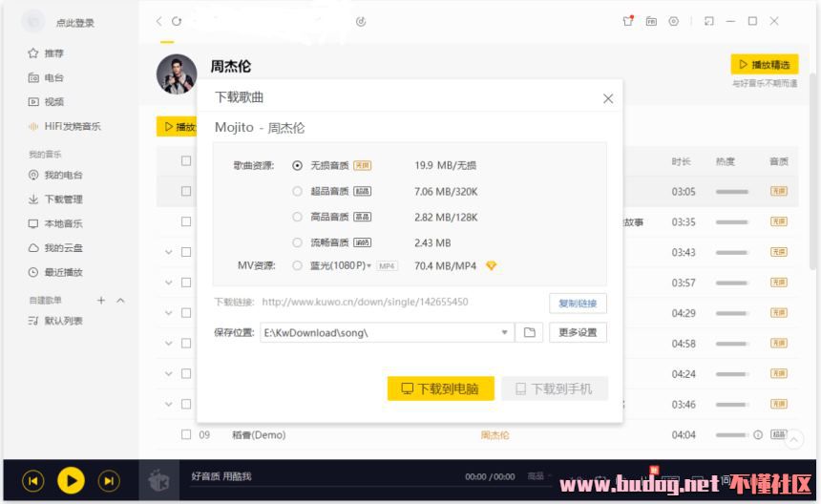Click 复制链接 button
The image size is (821, 504).
[578, 303]
